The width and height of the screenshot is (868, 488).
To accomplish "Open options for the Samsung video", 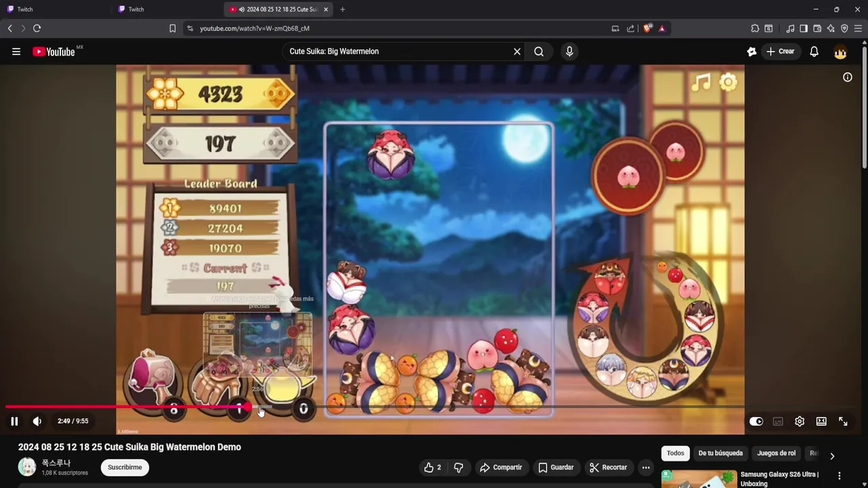I will [x=840, y=476].
